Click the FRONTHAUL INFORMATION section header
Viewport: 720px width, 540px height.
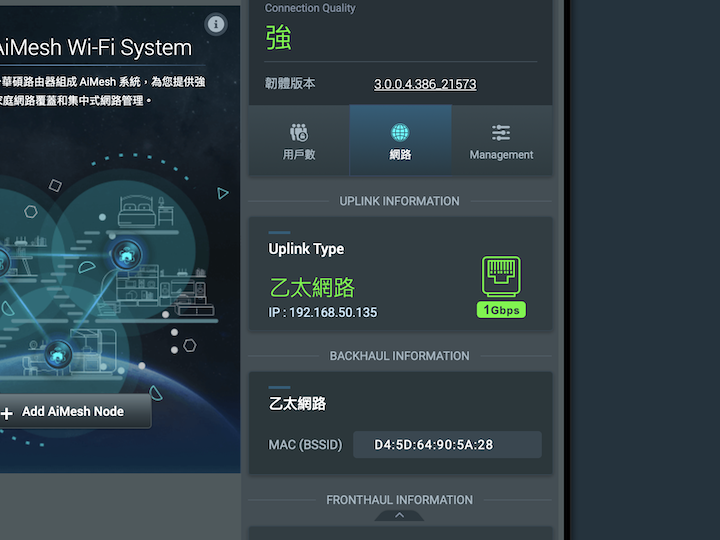(399, 500)
